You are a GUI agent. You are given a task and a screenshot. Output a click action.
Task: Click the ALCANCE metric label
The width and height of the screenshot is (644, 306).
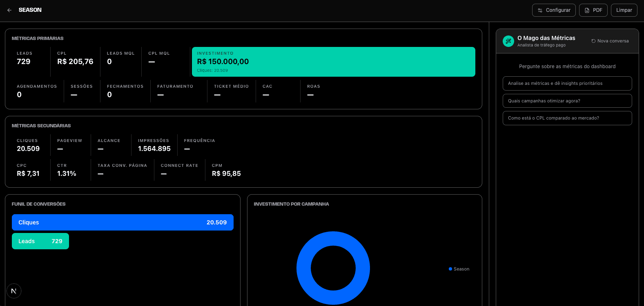tap(109, 141)
